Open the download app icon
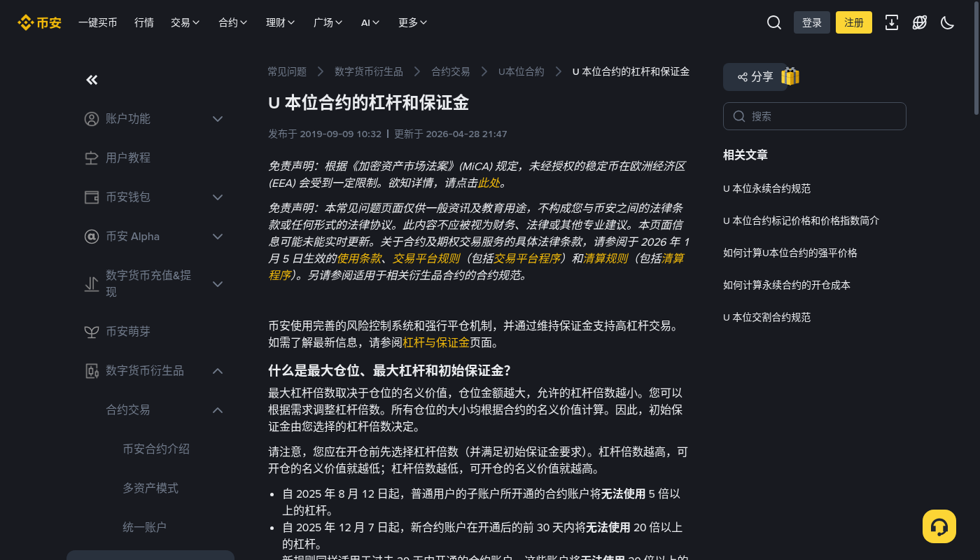This screenshot has height=560, width=980. pyautogui.click(x=892, y=22)
